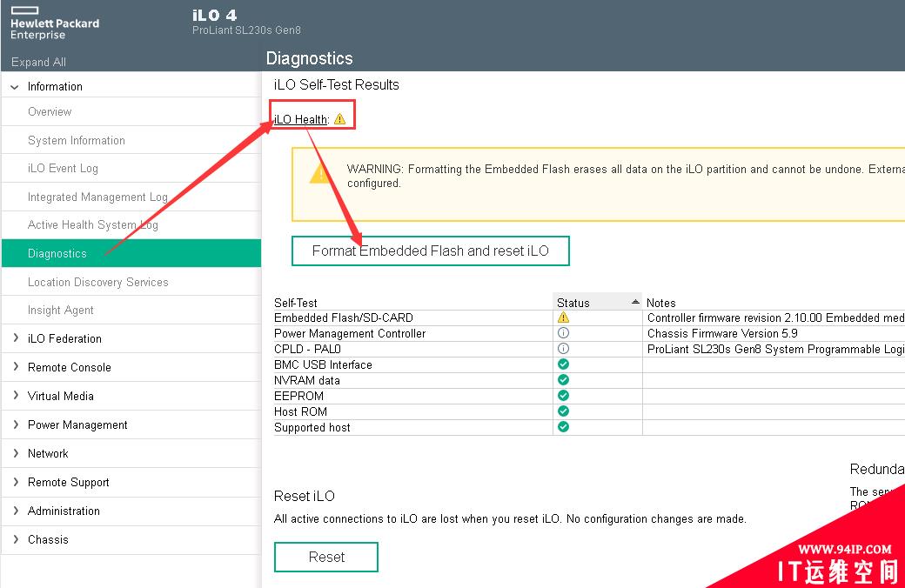
Task: Click the Host ROM OK status icon
Action: point(563,411)
